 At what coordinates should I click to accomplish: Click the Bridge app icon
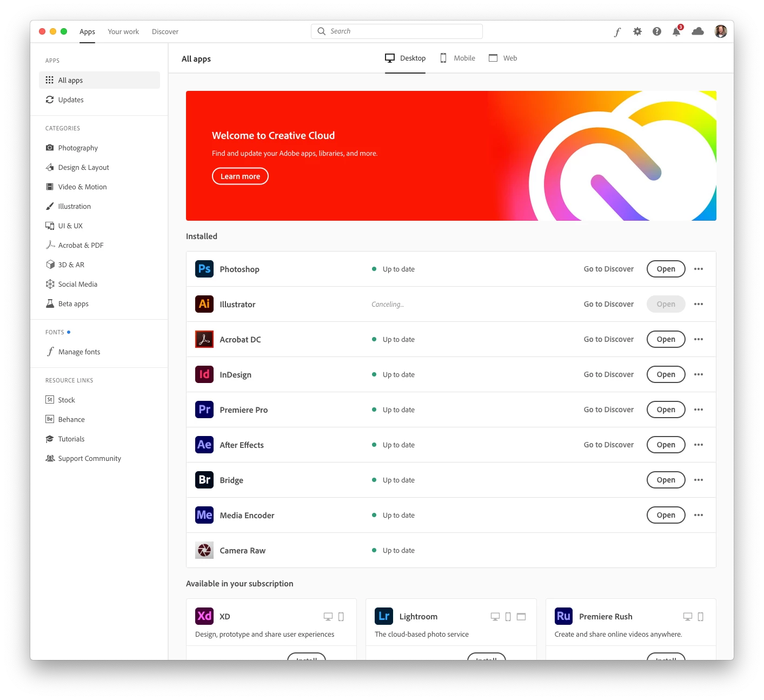[x=204, y=480]
